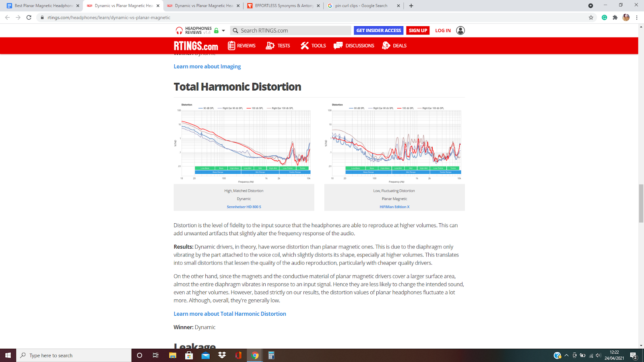Open the Chrome three-dot menu
The image size is (644, 362).
(x=637, y=17)
